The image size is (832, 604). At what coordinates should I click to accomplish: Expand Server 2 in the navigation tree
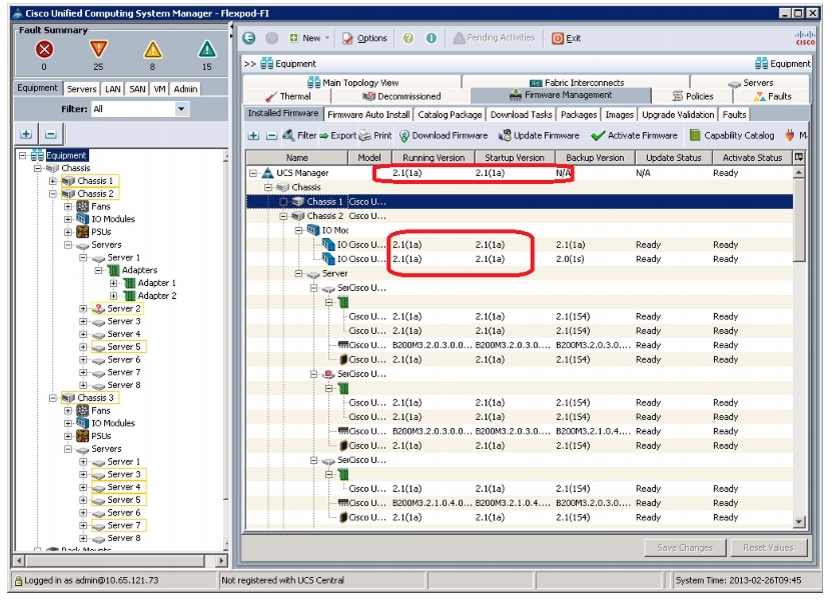[x=83, y=308]
